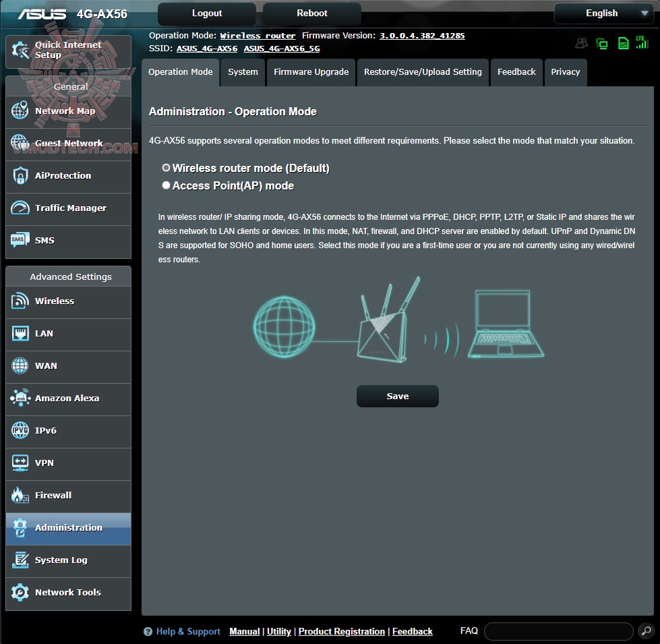The width and height of the screenshot is (660, 644).
Task: Click the Guest Network icon
Action: (20, 143)
